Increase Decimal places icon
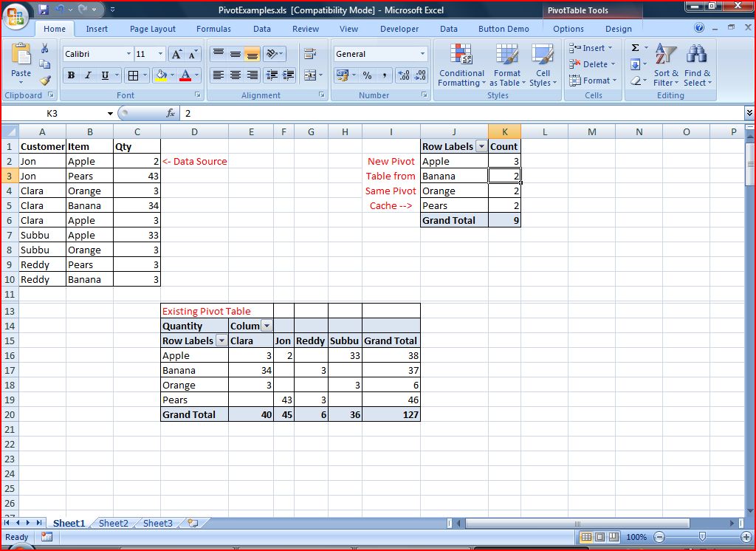This screenshot has height=551, width=756. (404, 75)
